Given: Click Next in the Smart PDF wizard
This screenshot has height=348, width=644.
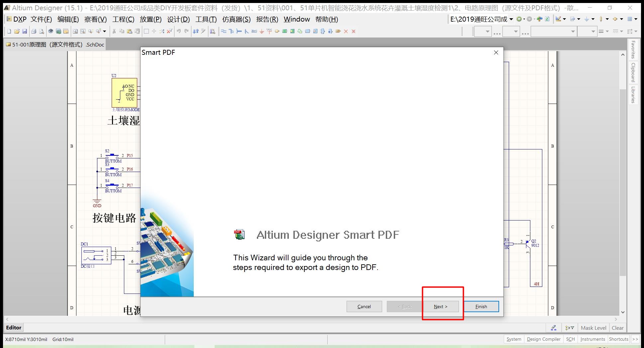Looking at the screenshot, I should 441,306.
